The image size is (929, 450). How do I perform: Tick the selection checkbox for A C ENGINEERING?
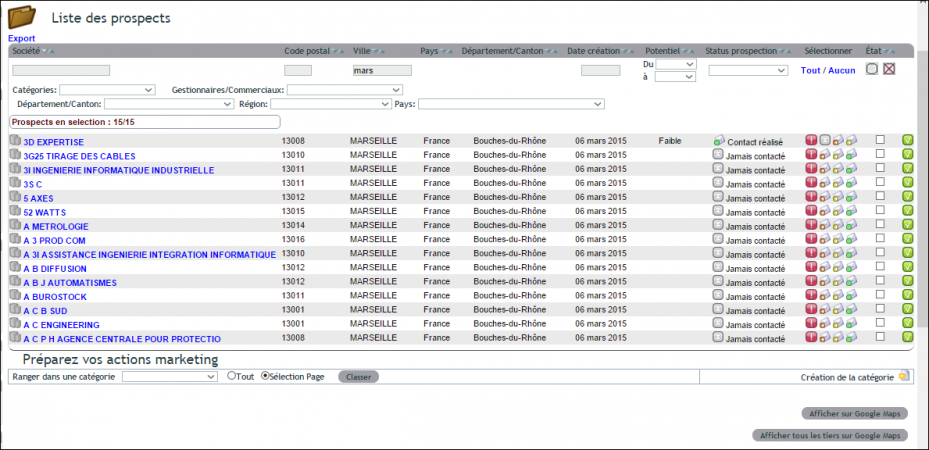point(880,322)
